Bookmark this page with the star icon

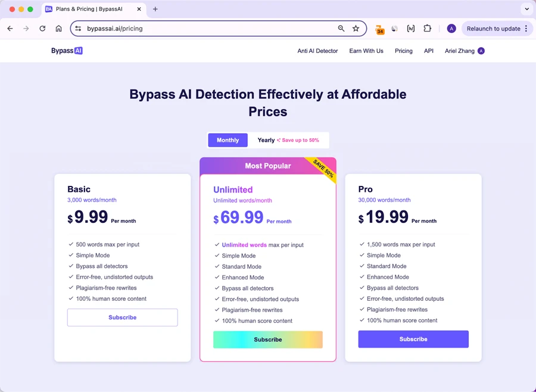coord(356,29)
